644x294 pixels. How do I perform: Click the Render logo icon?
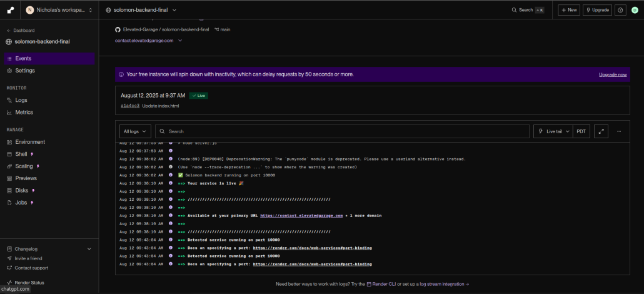(11, 10)
